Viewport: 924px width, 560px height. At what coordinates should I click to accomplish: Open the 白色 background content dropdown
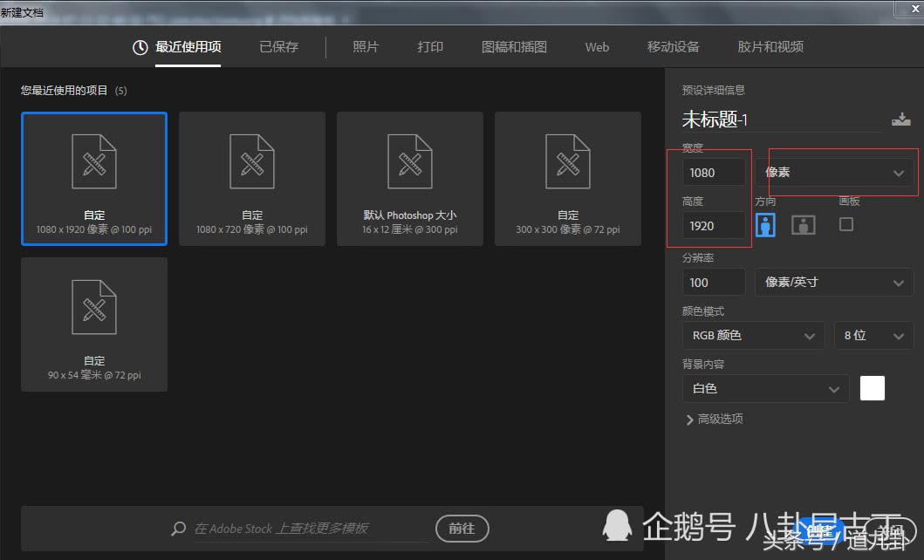coord(764,388)
